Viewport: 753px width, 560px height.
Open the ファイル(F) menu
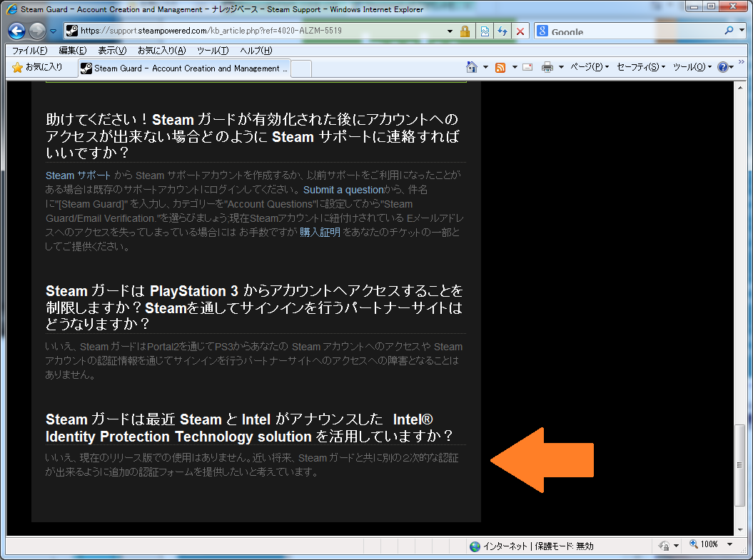30,51
